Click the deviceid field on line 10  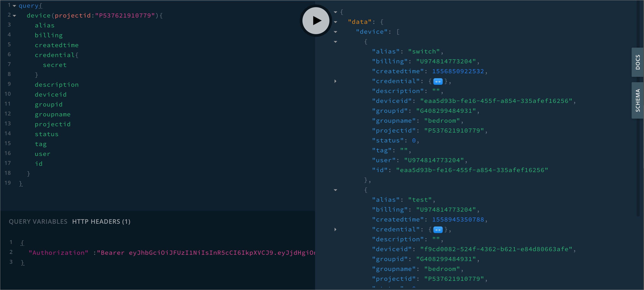51,95
